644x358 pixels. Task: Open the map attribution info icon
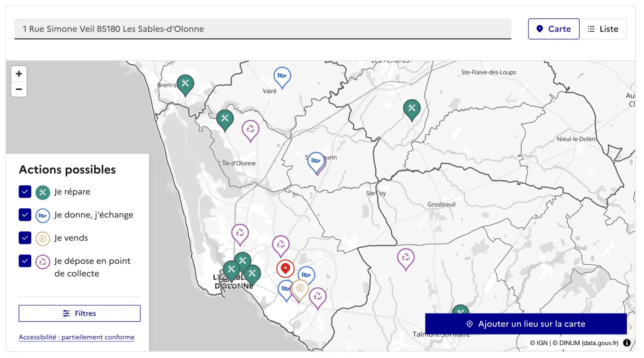[x=627, y=343]
